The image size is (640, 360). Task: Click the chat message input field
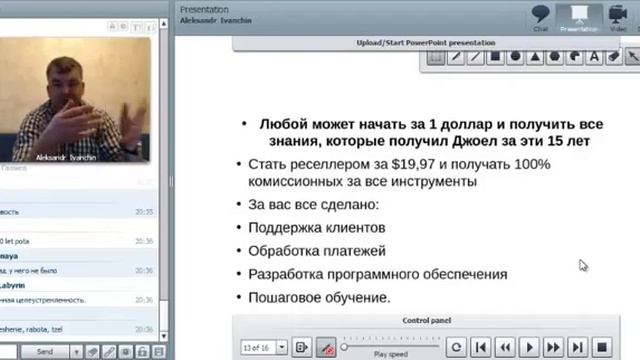[8, 351]
